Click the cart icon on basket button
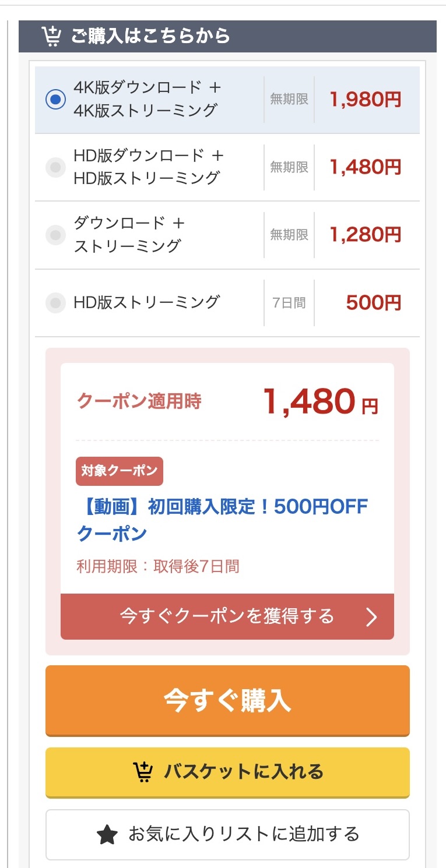The height and width of the screenshot is (868, 446). 143,772
